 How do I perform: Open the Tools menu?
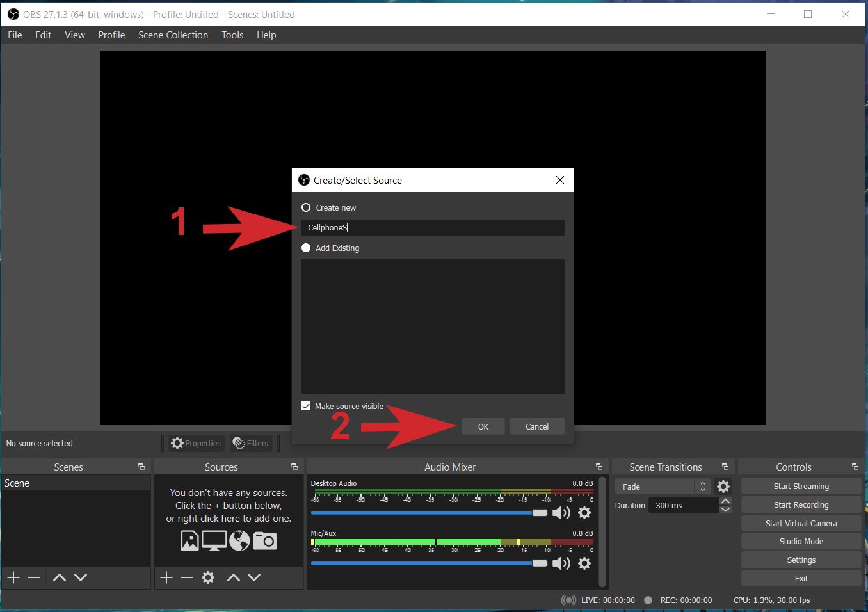pos(232,35)
